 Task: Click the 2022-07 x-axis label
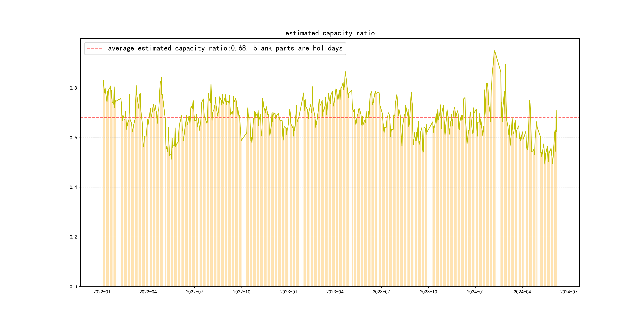(195, 292)
